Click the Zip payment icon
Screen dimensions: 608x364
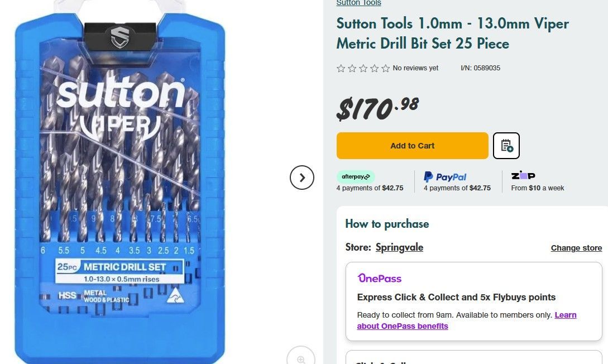click(x=523, y=176)
